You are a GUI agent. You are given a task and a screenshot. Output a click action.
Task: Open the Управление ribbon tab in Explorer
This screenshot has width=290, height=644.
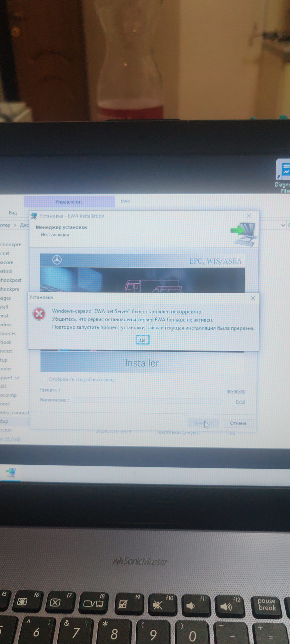tap(69, 202)
